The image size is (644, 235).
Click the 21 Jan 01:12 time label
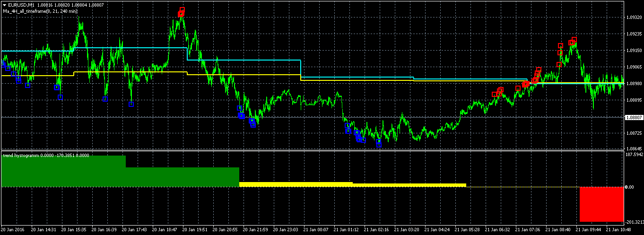(347, 230)
